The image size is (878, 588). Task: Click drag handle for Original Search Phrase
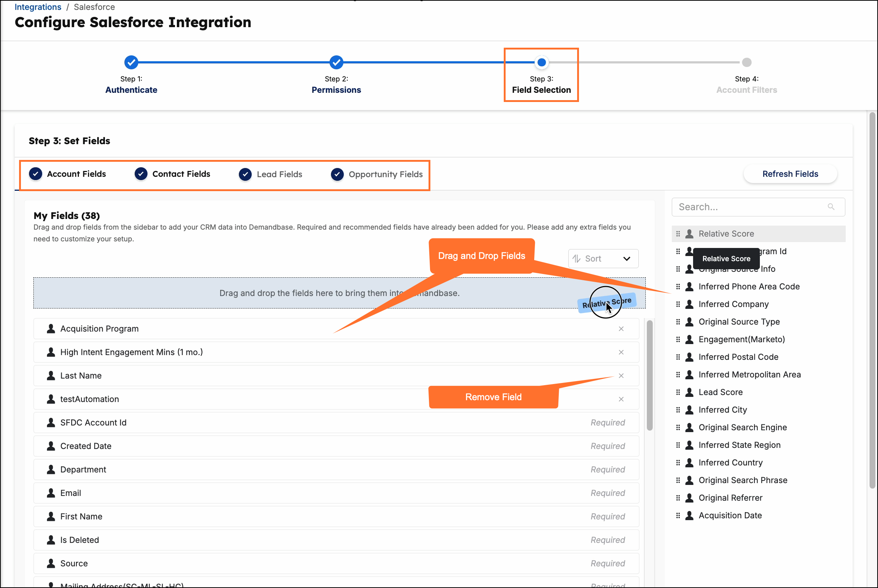pyautogui.click(x=678, y=481)
